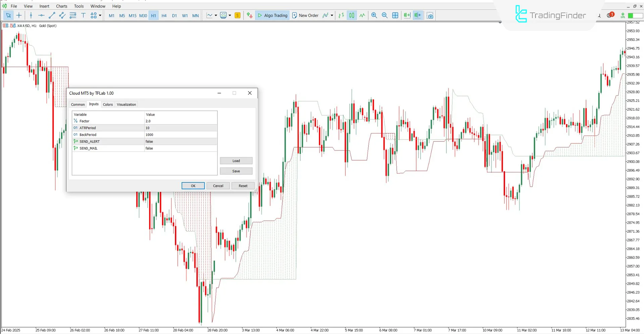The width and height of the screenshot is (644, 334).
Task: Select the horizontal line tool
Action: (x=41, y=15)
